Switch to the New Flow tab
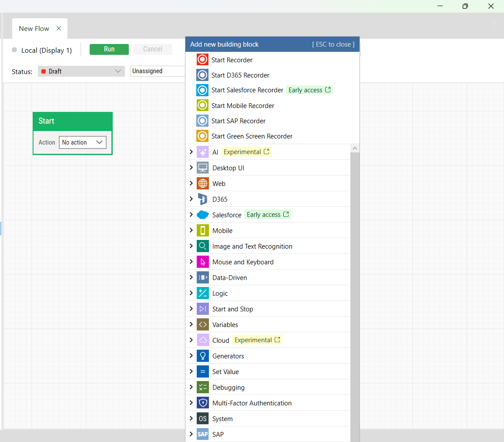The image size is (504, 442). 34,28
